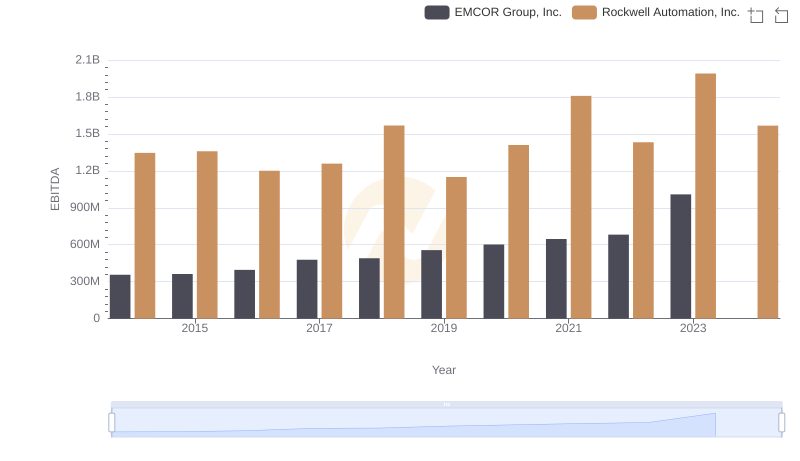Click EMCOR Group legend dark color swatch

[437, 12]
